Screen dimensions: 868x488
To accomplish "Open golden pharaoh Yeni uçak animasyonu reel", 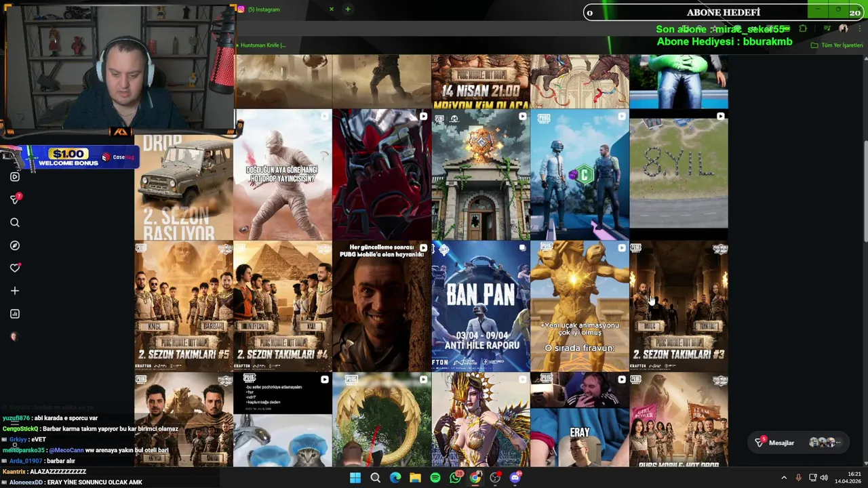I will point(580,306).
